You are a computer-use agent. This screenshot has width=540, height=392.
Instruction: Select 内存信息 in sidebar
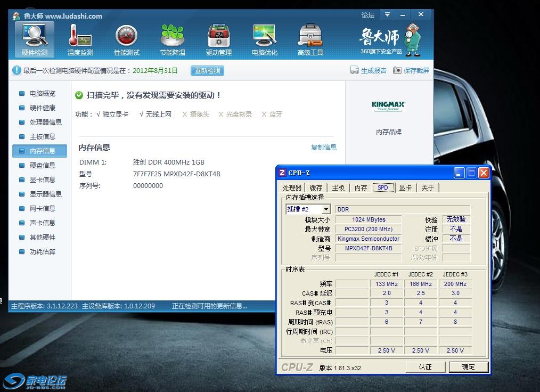pos(39,151)
